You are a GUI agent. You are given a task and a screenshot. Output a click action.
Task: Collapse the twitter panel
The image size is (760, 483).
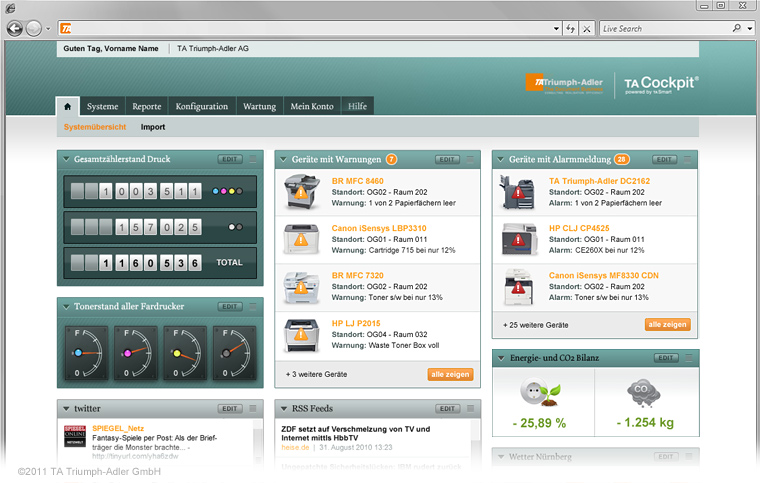(x=66, y=409)
